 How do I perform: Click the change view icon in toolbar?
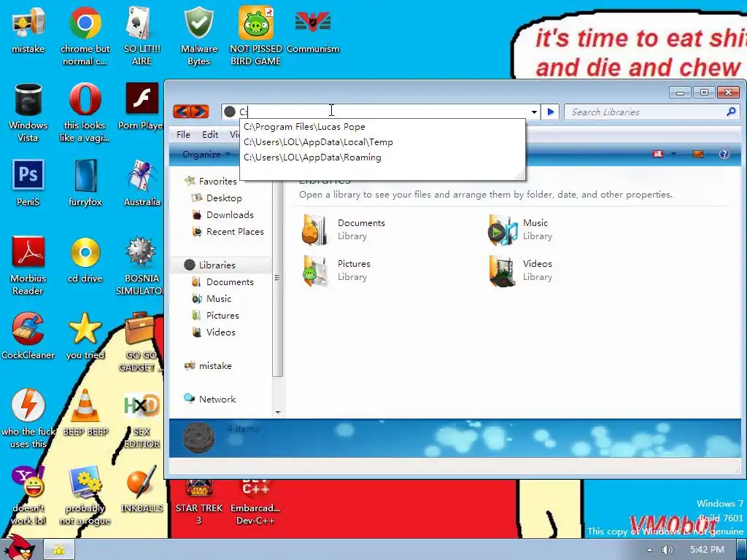pyautogui.click(x=658, y=154)
